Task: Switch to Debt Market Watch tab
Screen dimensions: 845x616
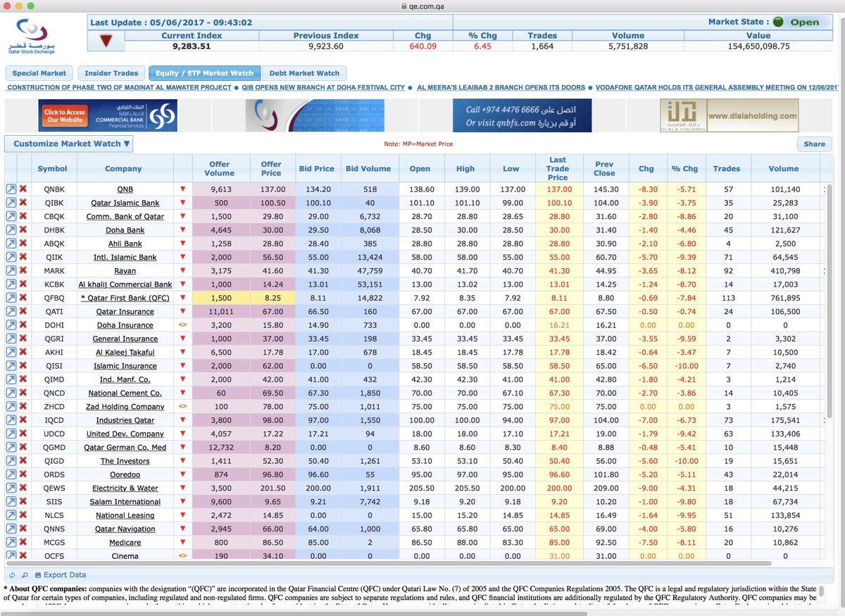Action: [x=304, y=73]
